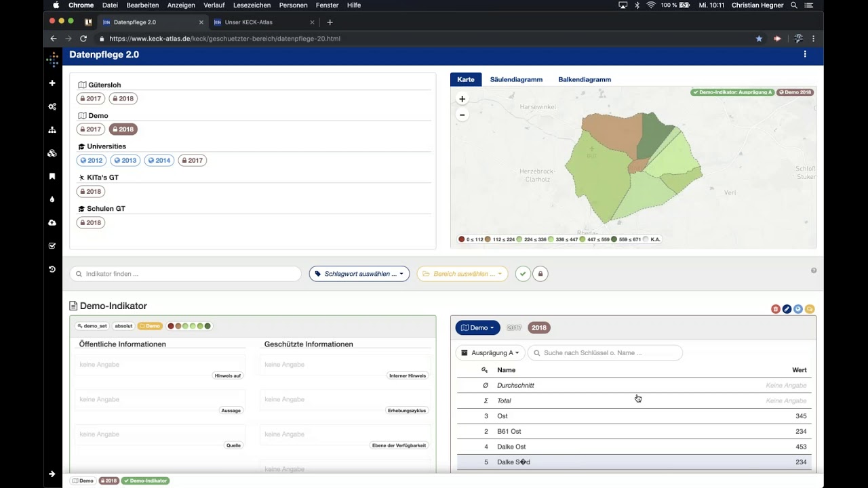This screenshot has width=868, height=488.
Task: Click the bookmark icon in left sidebar
Action: pos(52,176)
